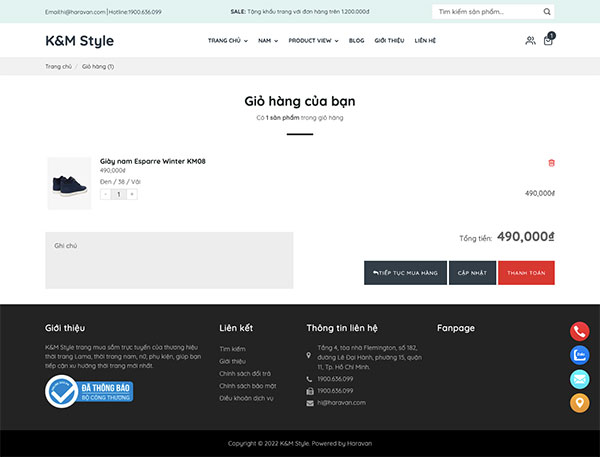The height and width of the screenshot is (457, 600).
Task: Click the Fanpage footer heading
Action: point(456,328)
